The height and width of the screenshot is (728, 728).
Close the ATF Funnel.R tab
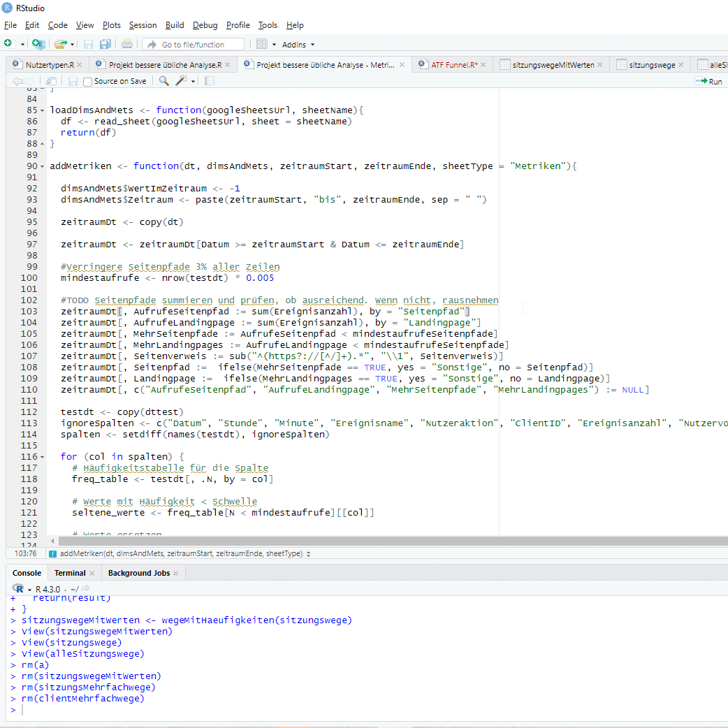[x=483, y=65]
